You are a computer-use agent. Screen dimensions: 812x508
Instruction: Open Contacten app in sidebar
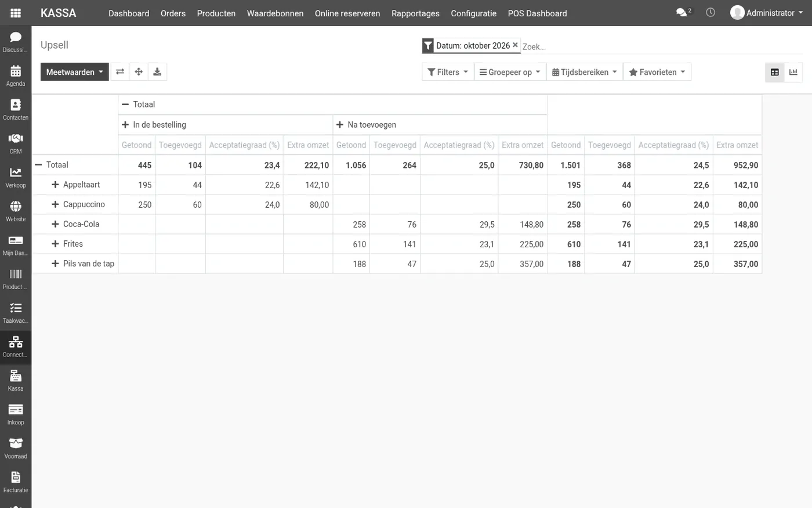[16, 110]
